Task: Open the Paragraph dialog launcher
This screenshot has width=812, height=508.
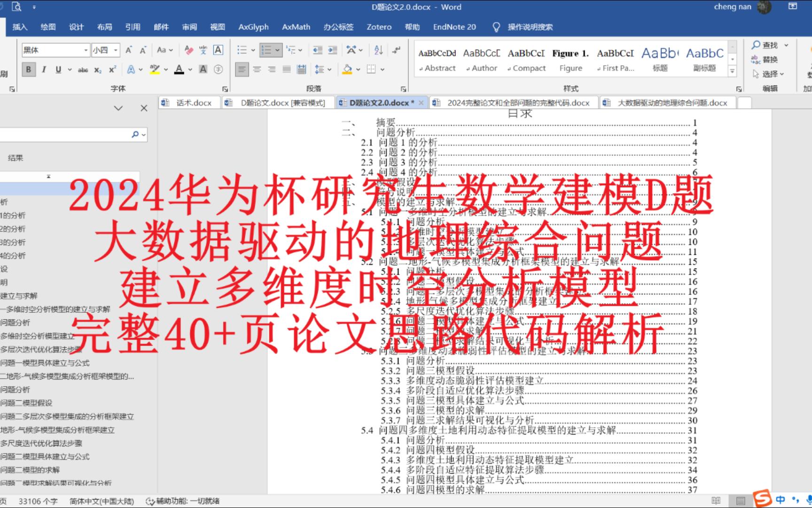Action: point(404,89)
